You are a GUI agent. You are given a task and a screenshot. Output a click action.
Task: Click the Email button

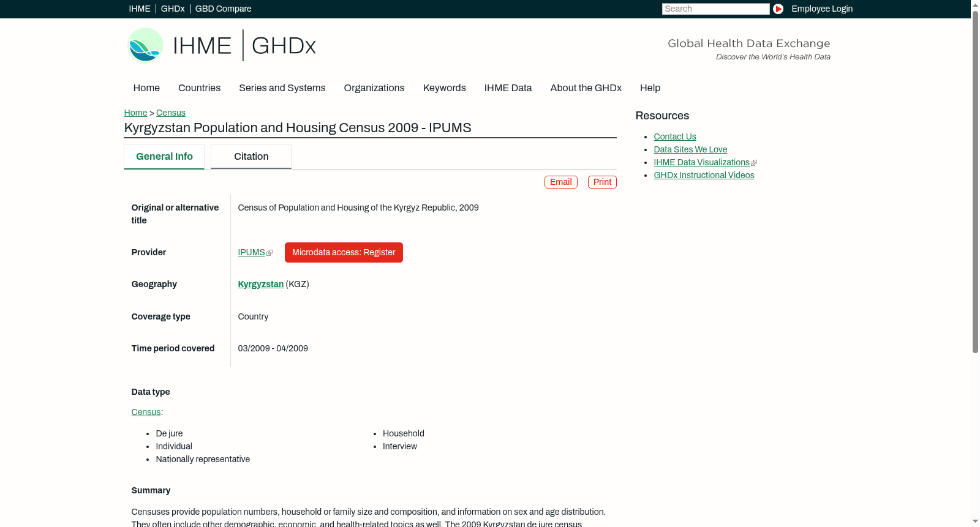(x=561, y=182)
